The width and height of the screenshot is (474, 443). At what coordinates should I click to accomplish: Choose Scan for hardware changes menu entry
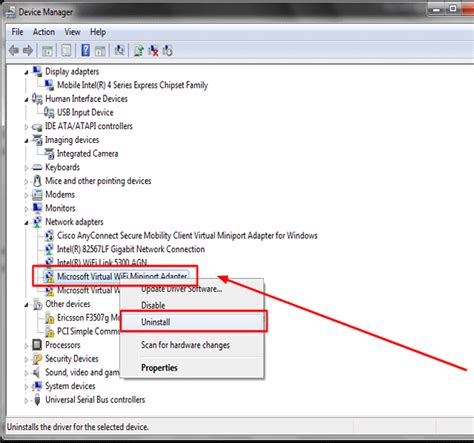(x=193, y=345)
